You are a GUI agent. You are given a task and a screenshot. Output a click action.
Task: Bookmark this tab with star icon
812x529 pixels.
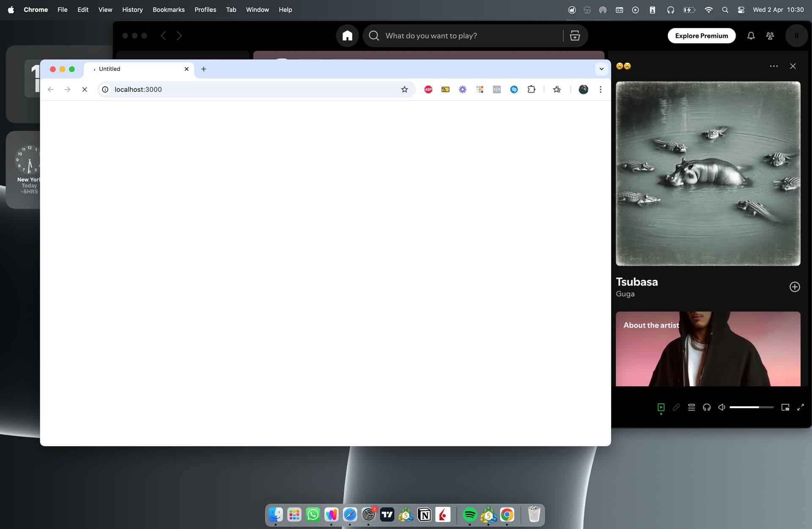click(x=404, y=89)
